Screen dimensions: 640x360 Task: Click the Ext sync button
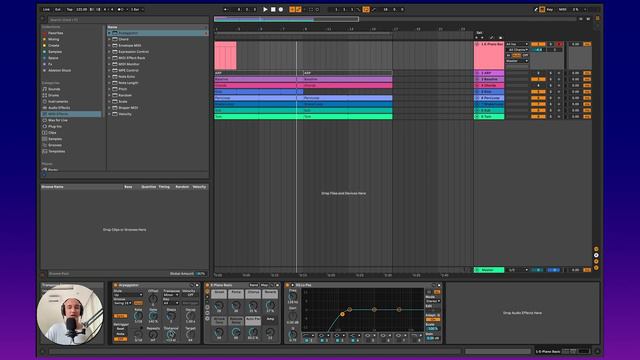[58, 9]
